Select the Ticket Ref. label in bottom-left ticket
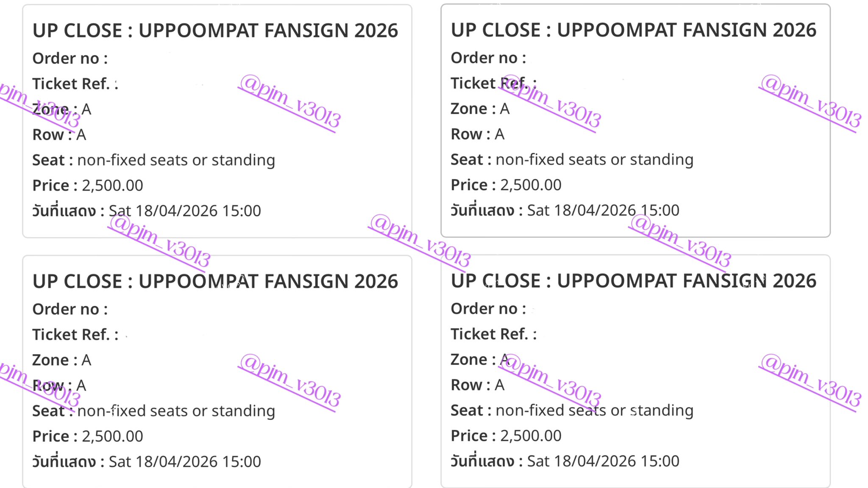This screenshot has height=488, width=868. [x=75, y=335]
